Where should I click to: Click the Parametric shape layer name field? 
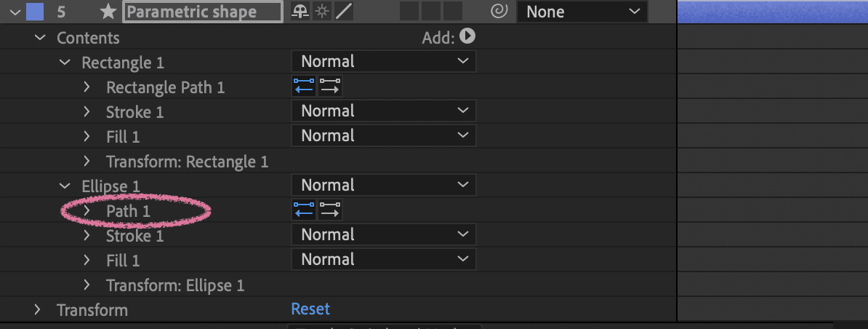(x=203, y=12)
